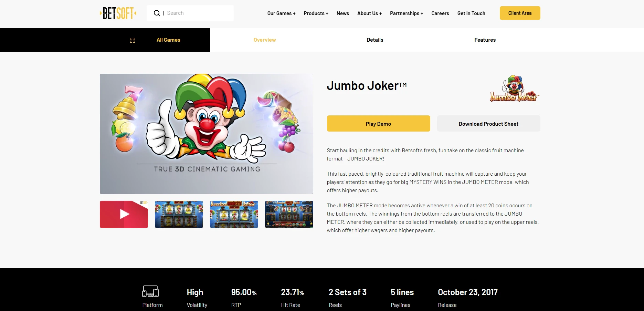Expand the Products menu

coord(316,13)
